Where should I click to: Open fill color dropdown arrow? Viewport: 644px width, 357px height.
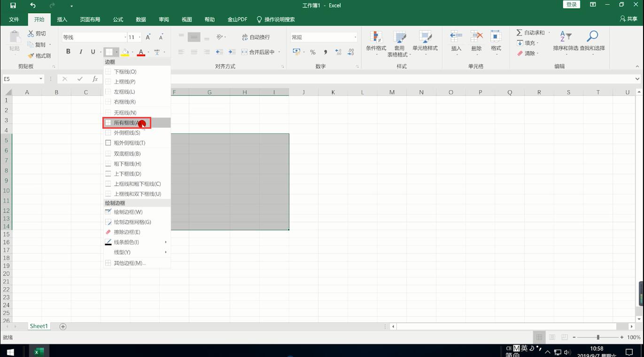[x=132, y=52]
